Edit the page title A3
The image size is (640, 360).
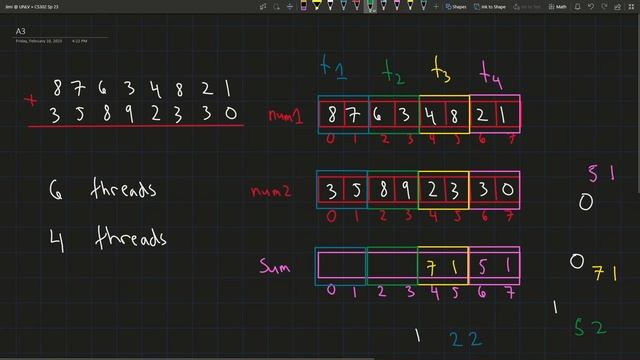tap(20, 31)
